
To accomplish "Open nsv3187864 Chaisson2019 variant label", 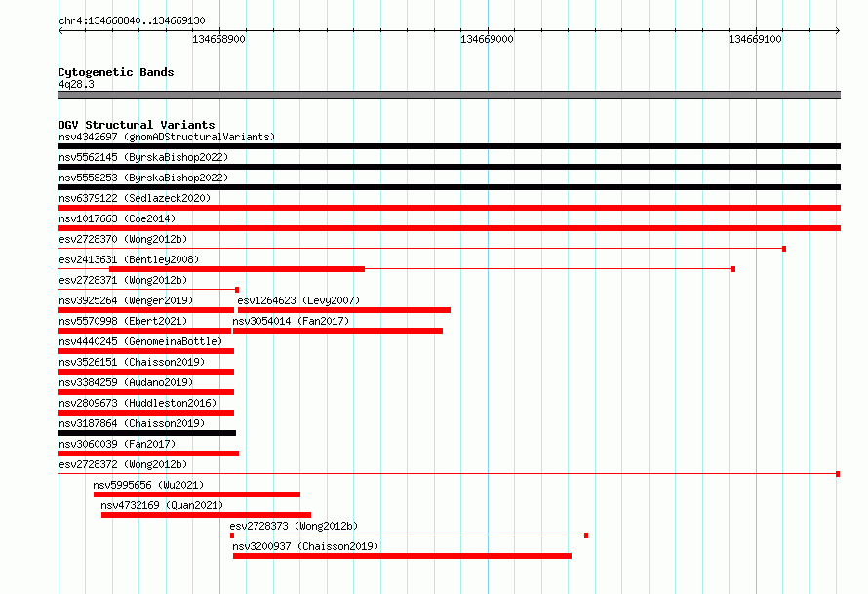I will coord(132,423).
